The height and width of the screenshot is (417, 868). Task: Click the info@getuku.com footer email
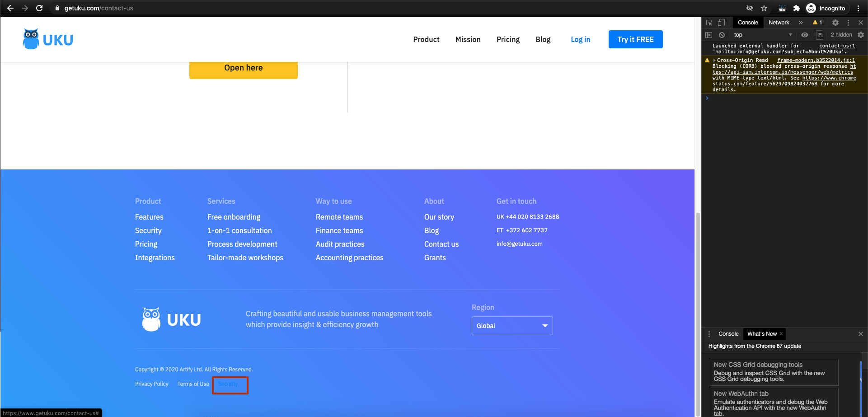coord(519,244)
